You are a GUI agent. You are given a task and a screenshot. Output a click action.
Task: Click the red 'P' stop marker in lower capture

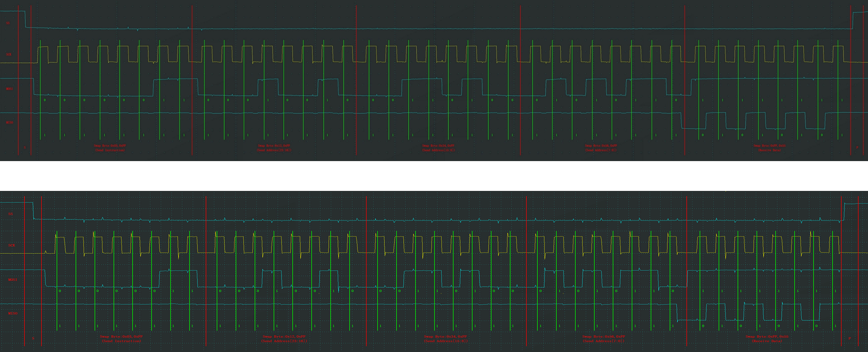pos(850,339)
